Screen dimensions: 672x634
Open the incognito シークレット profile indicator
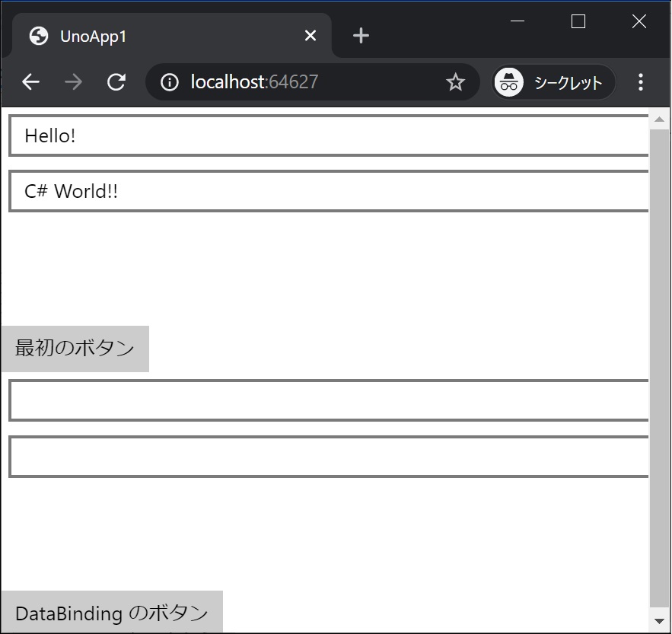554,82
